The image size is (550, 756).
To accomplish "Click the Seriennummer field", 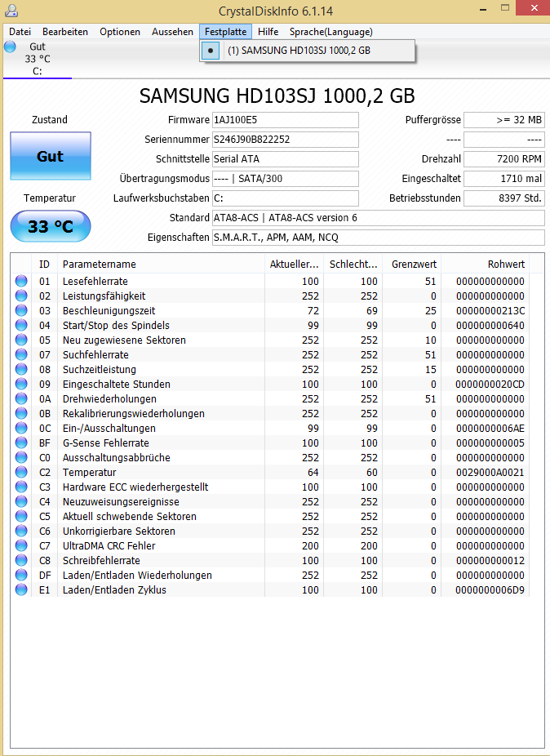I will click(286, 140).
